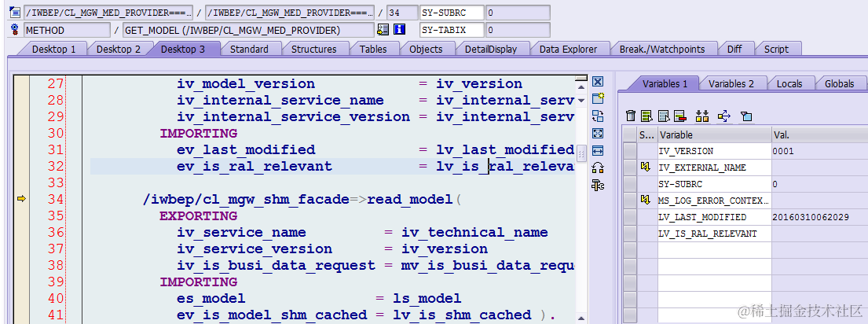Viewport: 868px width, 324px height.
Task: Click read_model in code line 34
Action: tap(409, 199)
